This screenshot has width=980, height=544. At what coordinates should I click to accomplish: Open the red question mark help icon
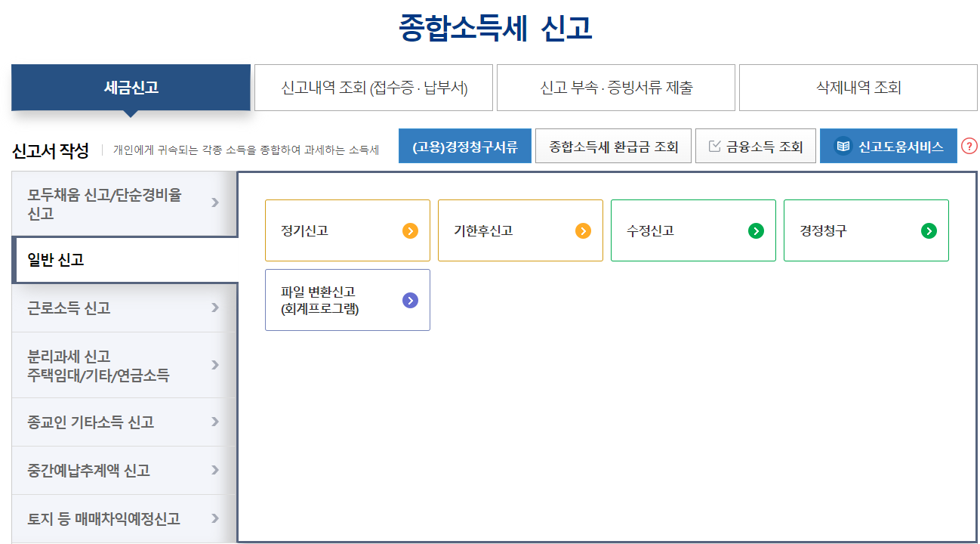coord(971,146)
